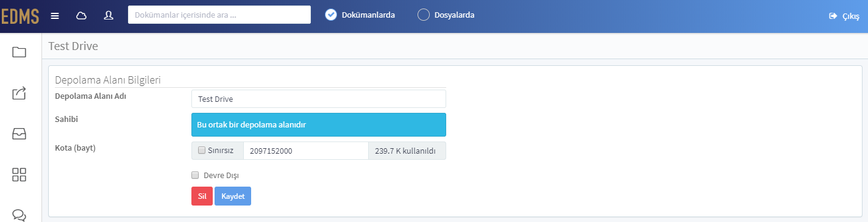Open the inbox tray icon in sidebar

click(x=20, y=134)
